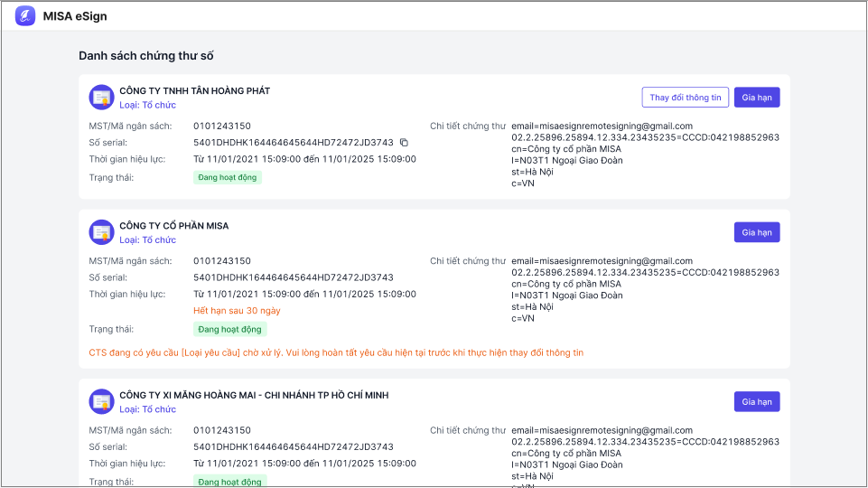Click email line in Tân Hoàng Phát certificate details
Image resolution: width=868 pixels, height=488 pixels.
point(602,126)
